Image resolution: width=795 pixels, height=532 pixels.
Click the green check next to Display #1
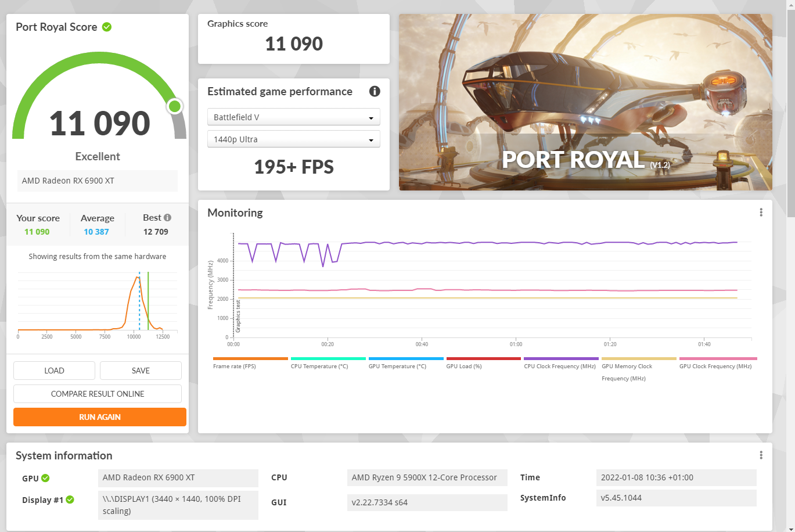70,499
